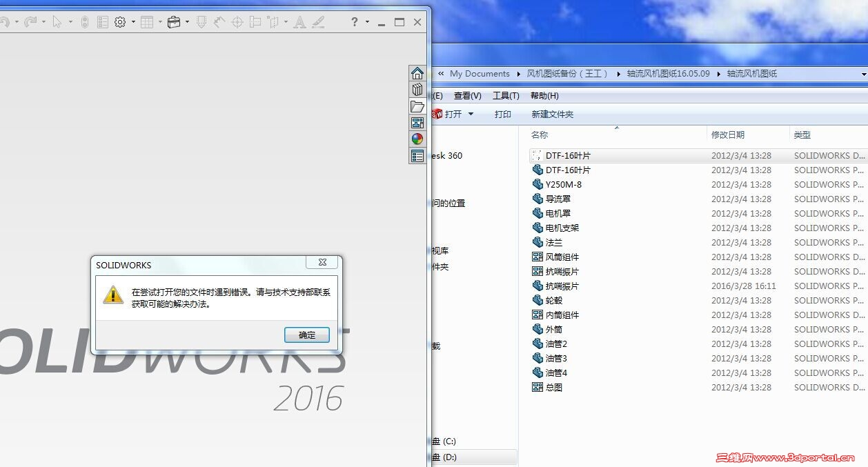Click 新建文件夹 in Explorer toolbar
The width and height of the screenshot is (868, 467).
pyautogui.click(x=553, y=114)
